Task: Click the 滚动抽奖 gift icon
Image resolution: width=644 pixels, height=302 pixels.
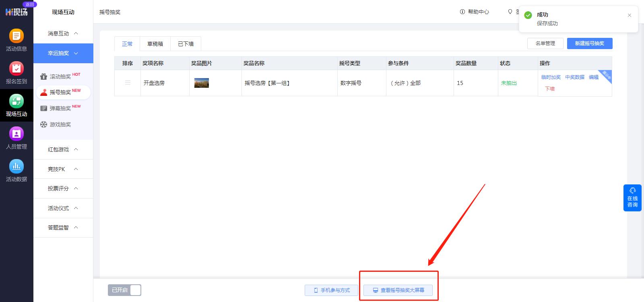Action: click(x=43, y=77)
